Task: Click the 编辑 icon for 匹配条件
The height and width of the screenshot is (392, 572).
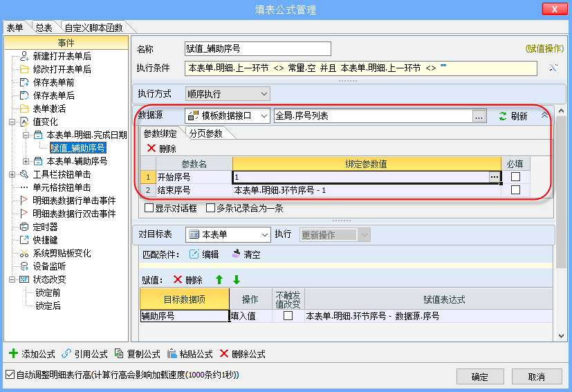Action: 194,254
